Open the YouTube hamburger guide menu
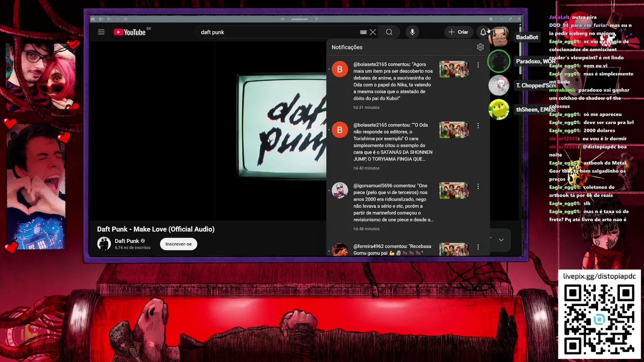This screenshot has width=644, height=362. click(101, 32)
